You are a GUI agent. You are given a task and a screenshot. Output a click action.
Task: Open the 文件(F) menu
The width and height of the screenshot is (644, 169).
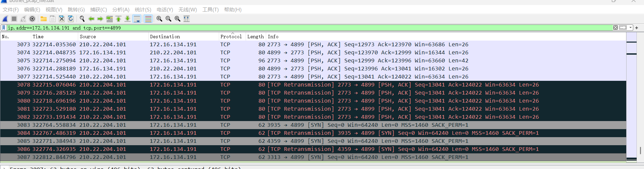pyautogui.click(x=11, y=10)
